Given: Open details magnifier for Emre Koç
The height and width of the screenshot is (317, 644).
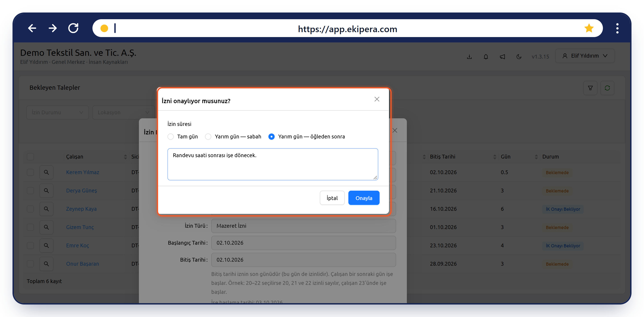Looking at the screenshot, I should click(x=46, y=246).
